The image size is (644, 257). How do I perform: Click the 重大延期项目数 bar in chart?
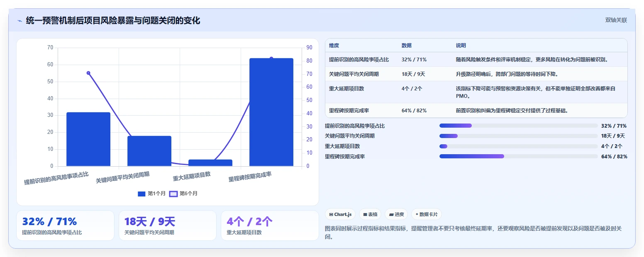coord(210,163)
